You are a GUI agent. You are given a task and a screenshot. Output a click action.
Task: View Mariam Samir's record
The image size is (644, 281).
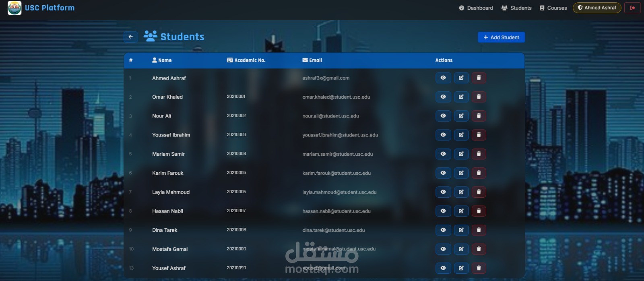click(x=443, y=154)
